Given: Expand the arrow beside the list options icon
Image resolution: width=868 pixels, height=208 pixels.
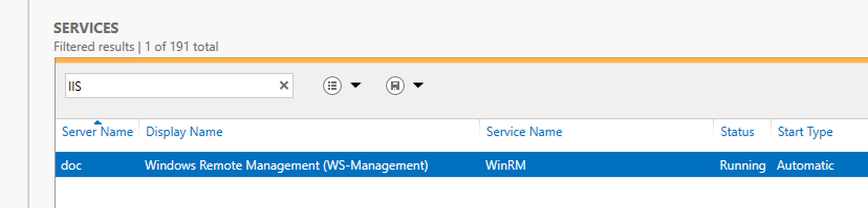Looking at the screenshot, I should (x=355, y=85).
